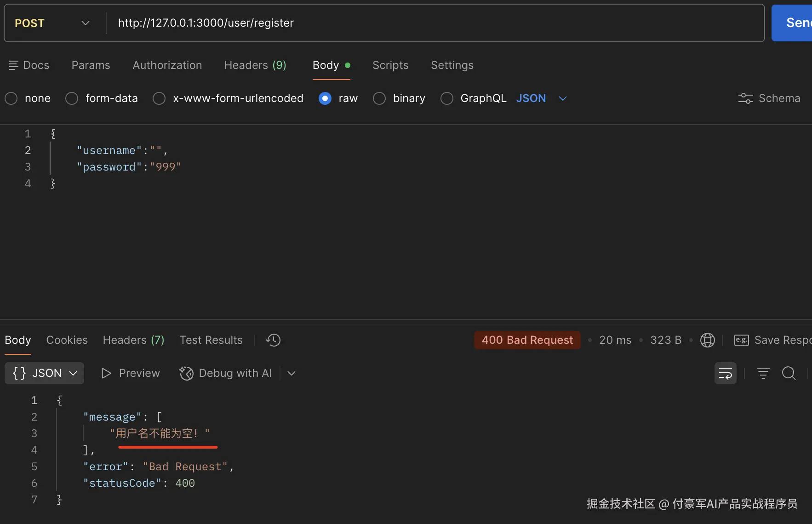
Task: Click the "username" line in request body
Action: (122, 150)
